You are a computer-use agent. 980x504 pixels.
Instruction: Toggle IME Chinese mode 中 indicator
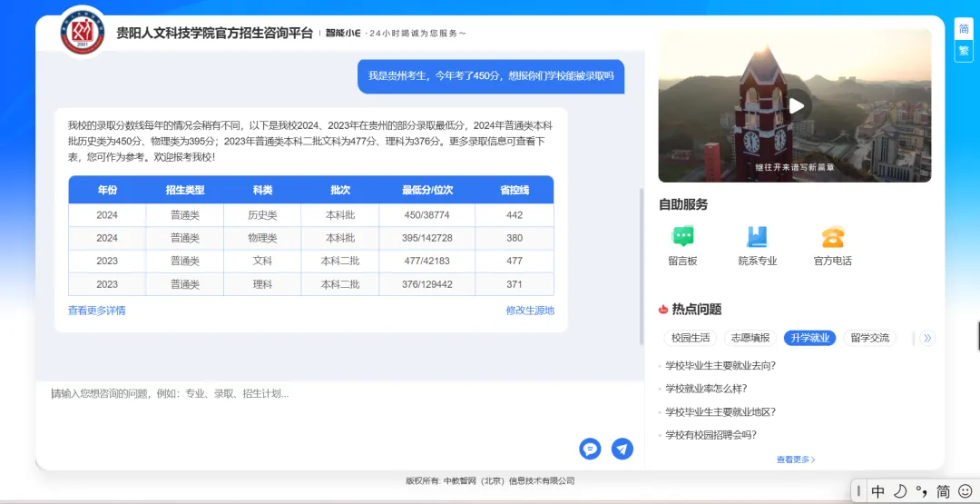click(877, 492)
